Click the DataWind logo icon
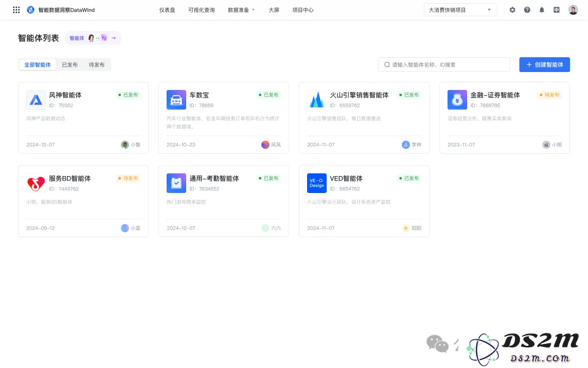The image size is (588, 368). pyautogui.click(x=30, y=10)
